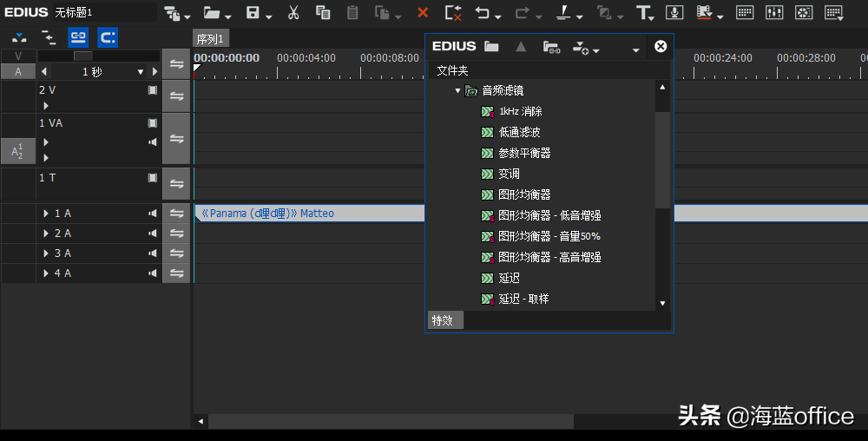This screenshot has height=441, width=868.
Task: Toggle video mute on 2 V track
Action: click(153, 89)
